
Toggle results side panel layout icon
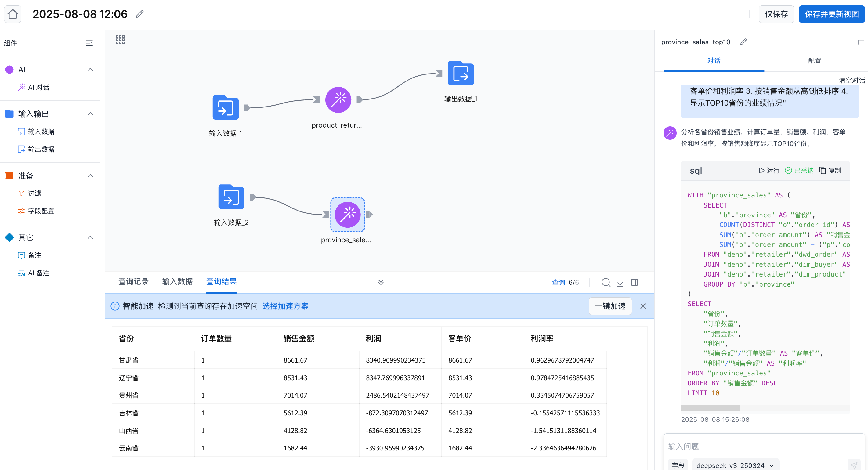[x=635, y=282]
